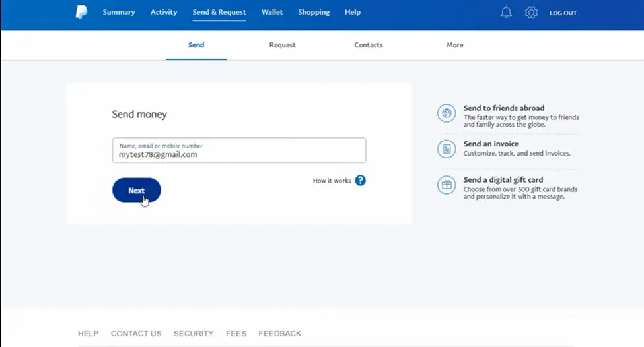
Task: Click the LOG OUT link
Action: 563,13
